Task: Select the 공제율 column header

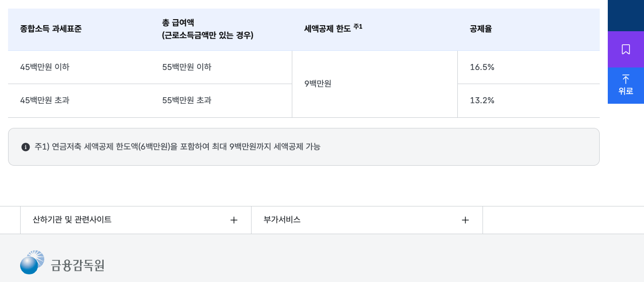Action: 480,29
